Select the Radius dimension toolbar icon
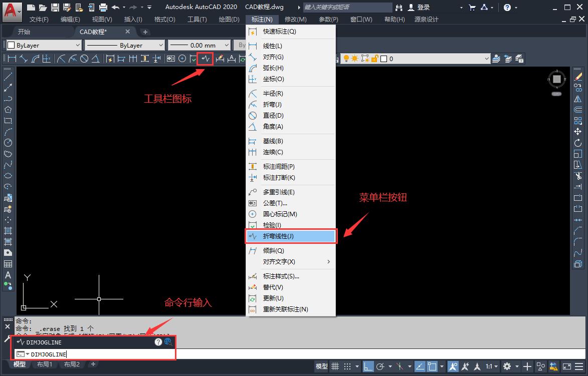The image size is (588, 376). pyautogui.click(x=61, y=59)
